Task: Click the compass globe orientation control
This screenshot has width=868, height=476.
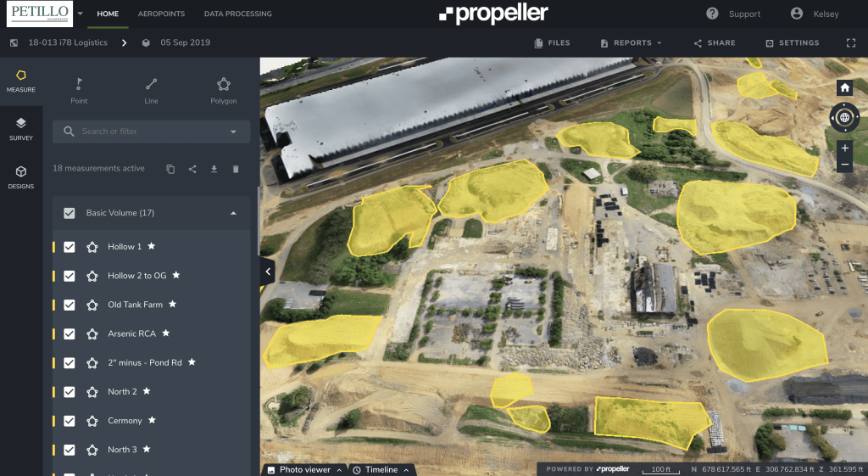Action: point(844,117)
